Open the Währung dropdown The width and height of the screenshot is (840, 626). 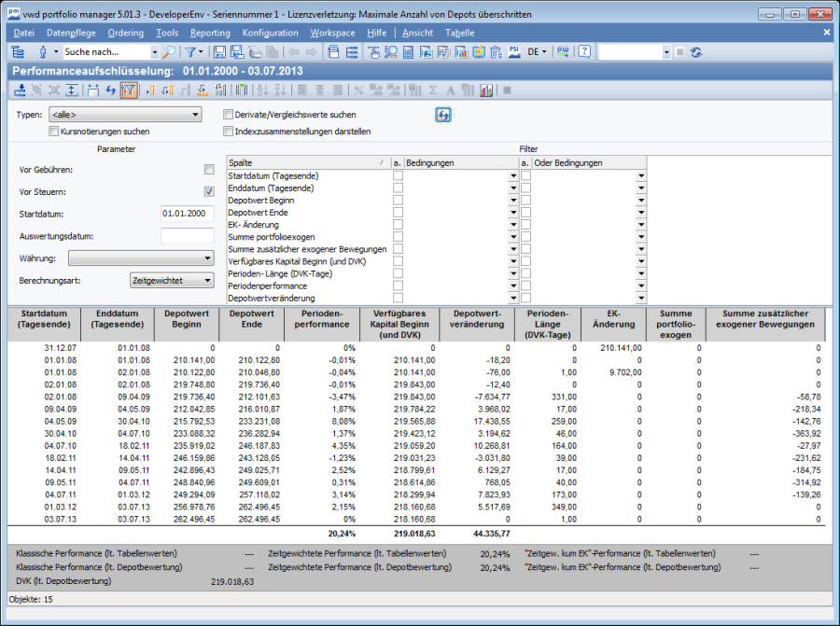141,257
